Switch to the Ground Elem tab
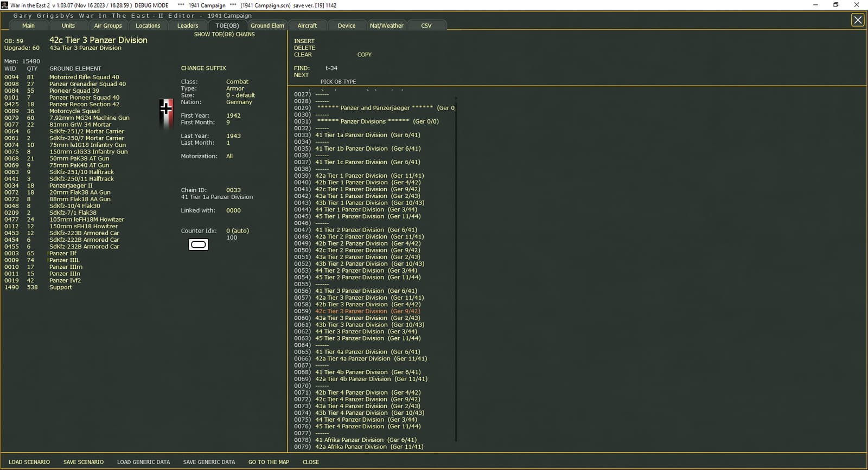 (267, 25)
